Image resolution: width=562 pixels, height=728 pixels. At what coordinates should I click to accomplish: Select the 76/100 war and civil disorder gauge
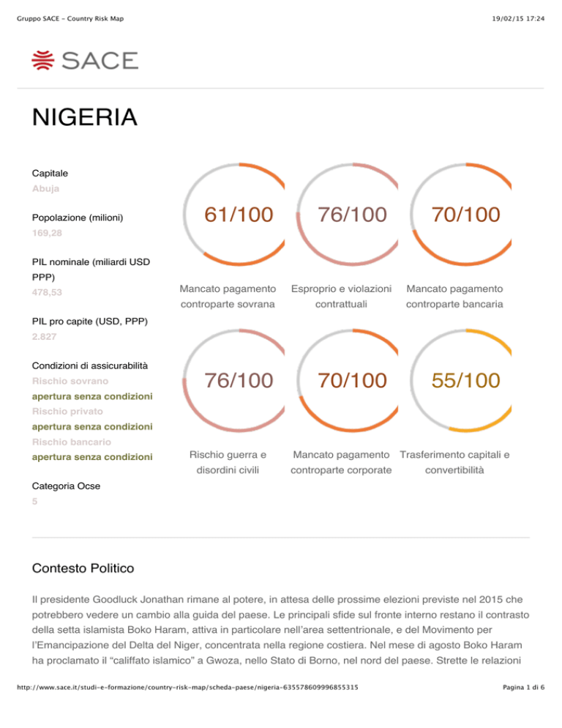(x=234, y=380)
